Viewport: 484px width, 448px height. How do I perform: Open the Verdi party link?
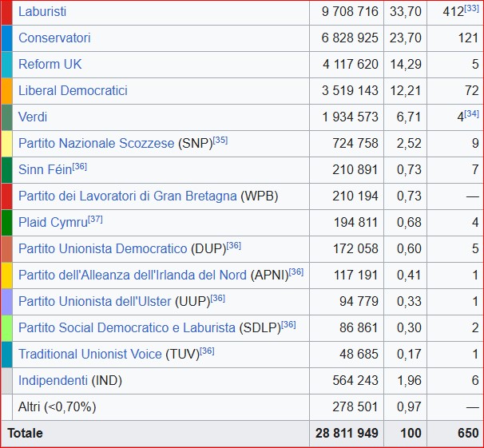[33, 117]
